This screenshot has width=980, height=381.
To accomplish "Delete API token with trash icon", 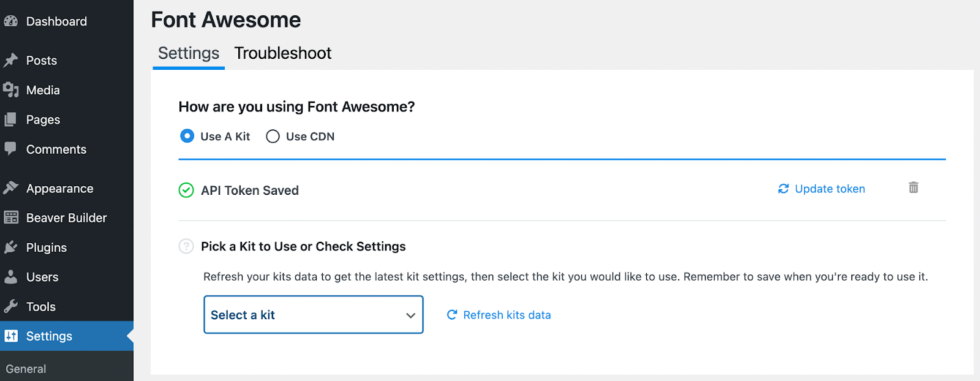I will click(913, 187).
